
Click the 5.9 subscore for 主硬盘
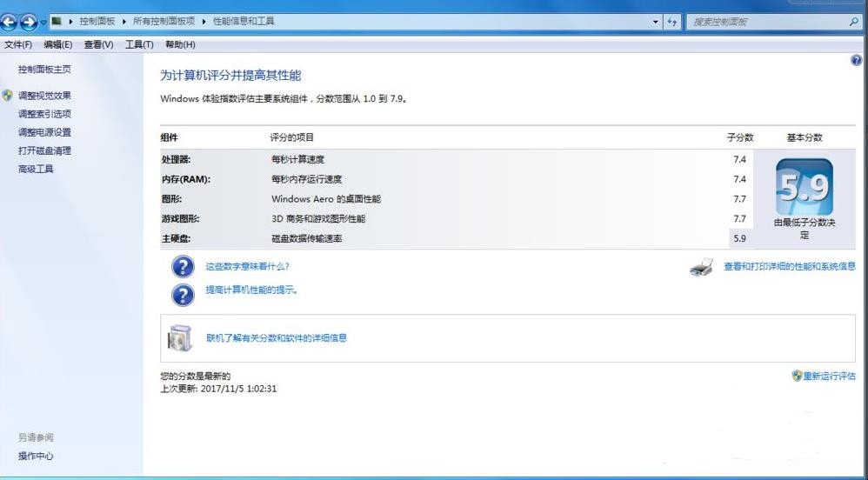click(x=740, y=238)
